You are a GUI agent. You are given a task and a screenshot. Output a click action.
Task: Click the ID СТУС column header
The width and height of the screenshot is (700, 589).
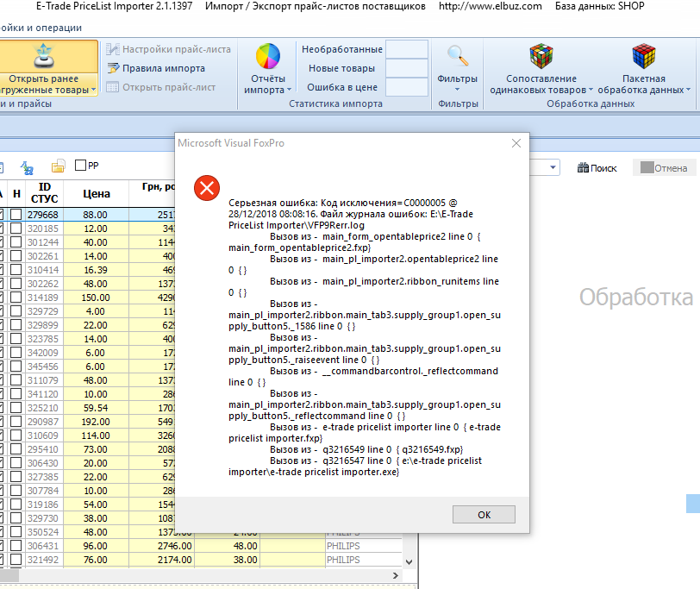pyautogui.click(x=44, y=193)
